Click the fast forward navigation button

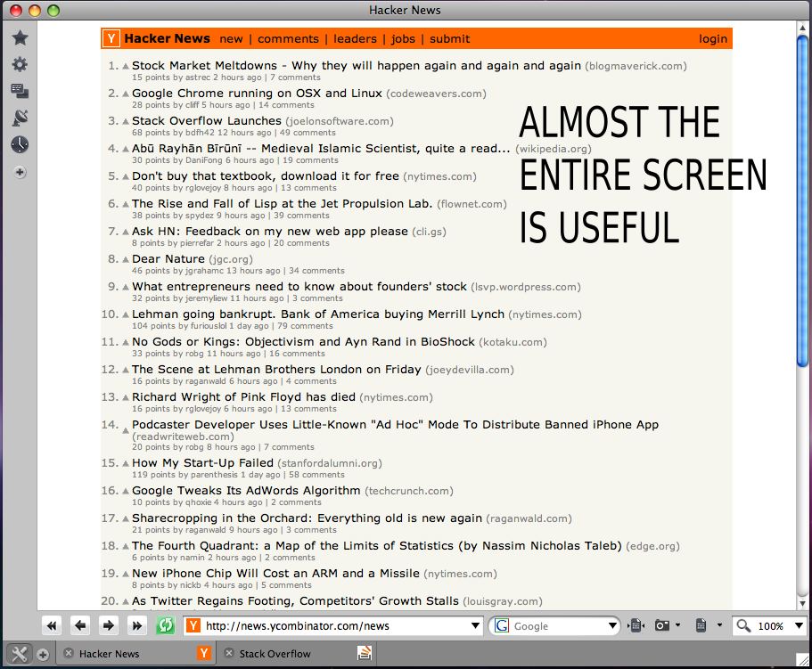(137, 626)
